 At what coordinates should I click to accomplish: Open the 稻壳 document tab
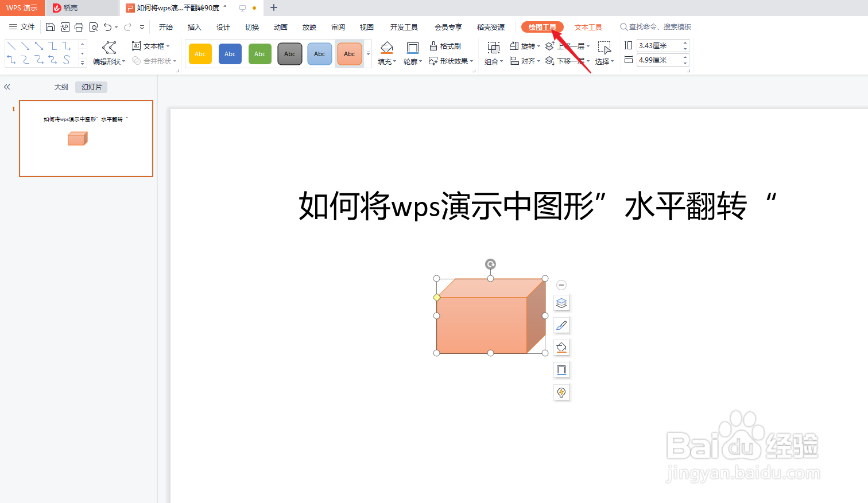pyautogui.click(x=82, y=8)
